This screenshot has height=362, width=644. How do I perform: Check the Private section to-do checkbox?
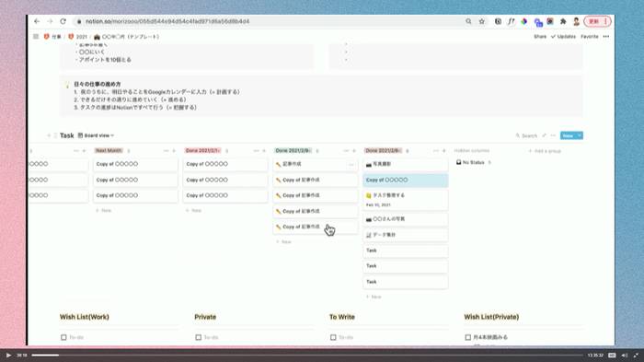tap(199, 337)
